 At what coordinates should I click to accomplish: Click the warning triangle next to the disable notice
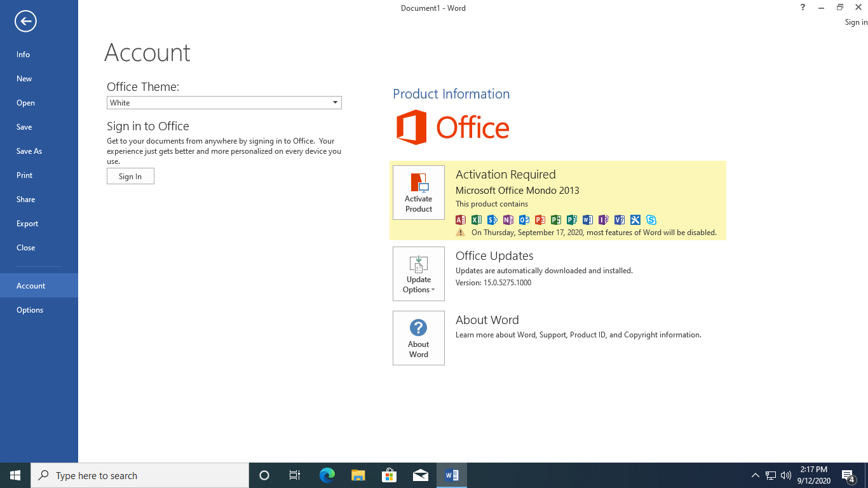point(461,233)
